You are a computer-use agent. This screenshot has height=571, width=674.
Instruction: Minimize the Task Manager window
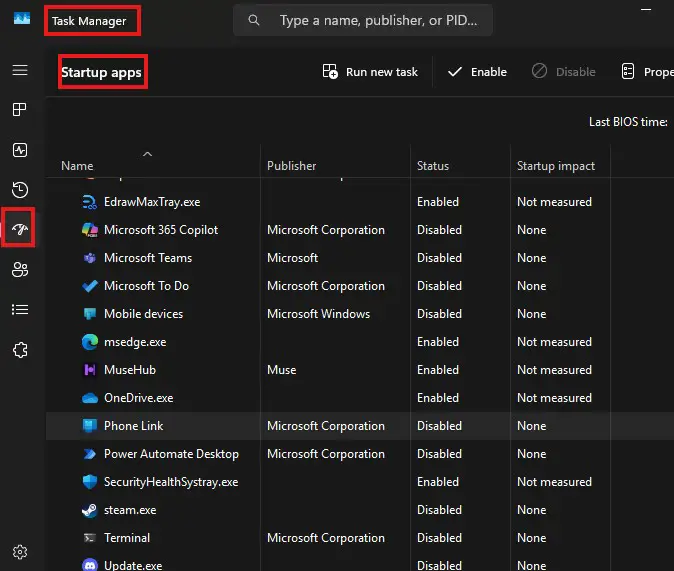pos(646,9)
